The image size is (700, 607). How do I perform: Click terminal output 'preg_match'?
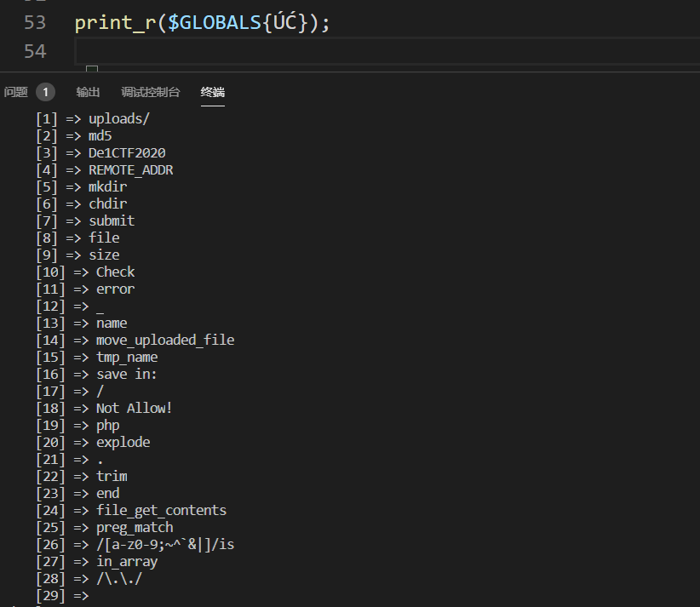point(135,528)
